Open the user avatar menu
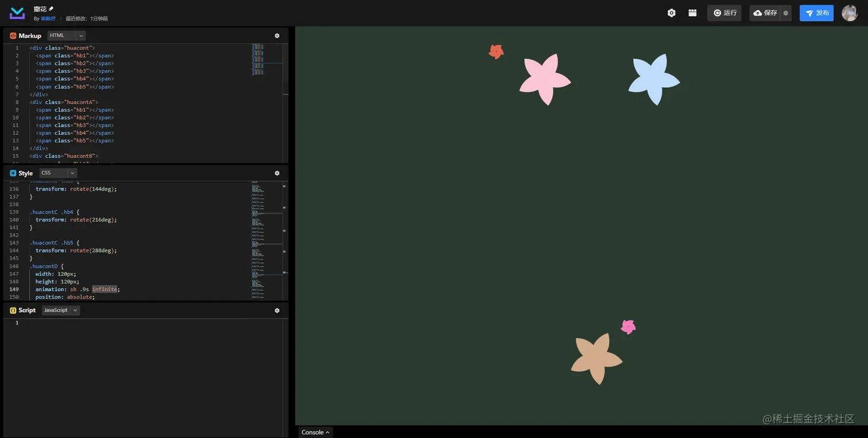The image size is (868, 438). tap(850, 13)
